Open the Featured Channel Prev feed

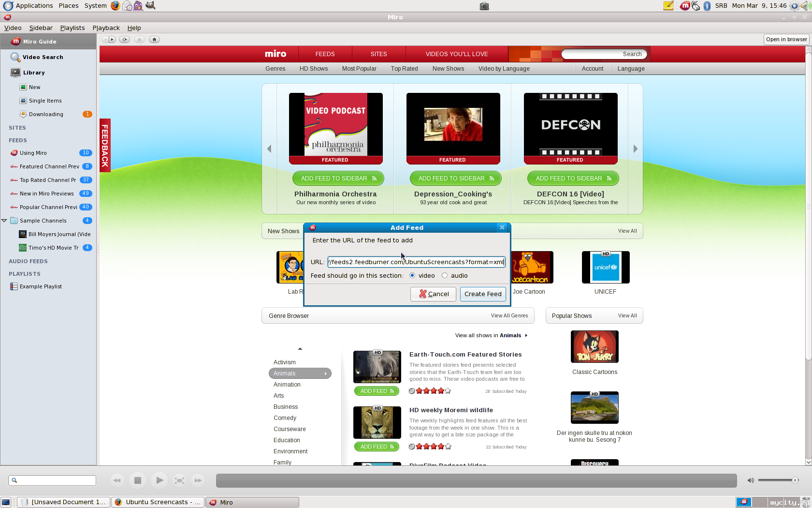point(48,166)
